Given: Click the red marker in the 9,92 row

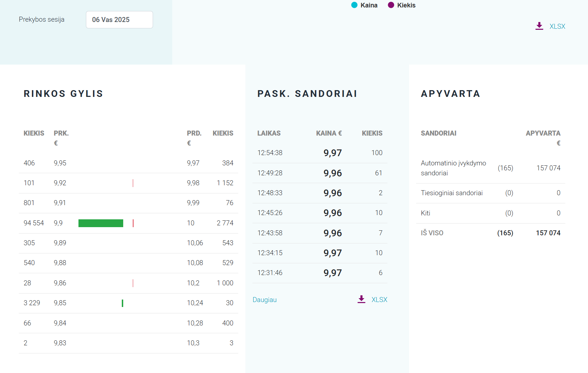Looking at the screenshot, I should pos(133,183).
